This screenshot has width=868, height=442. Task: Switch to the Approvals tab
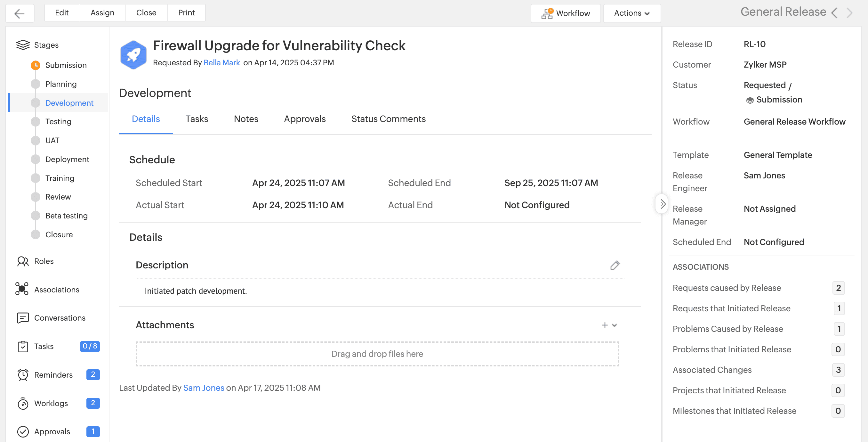(x=305, y=119)
